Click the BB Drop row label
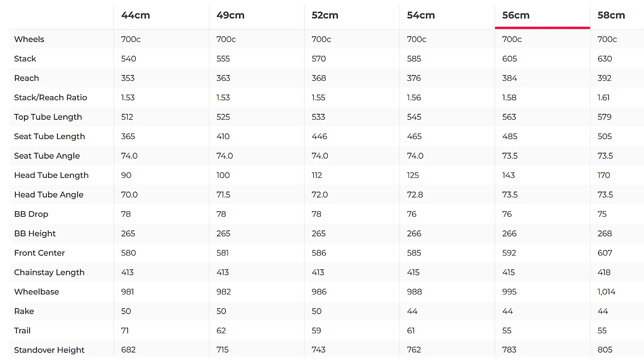Screen dimensions: 644x362 click(x=31, y=214)
